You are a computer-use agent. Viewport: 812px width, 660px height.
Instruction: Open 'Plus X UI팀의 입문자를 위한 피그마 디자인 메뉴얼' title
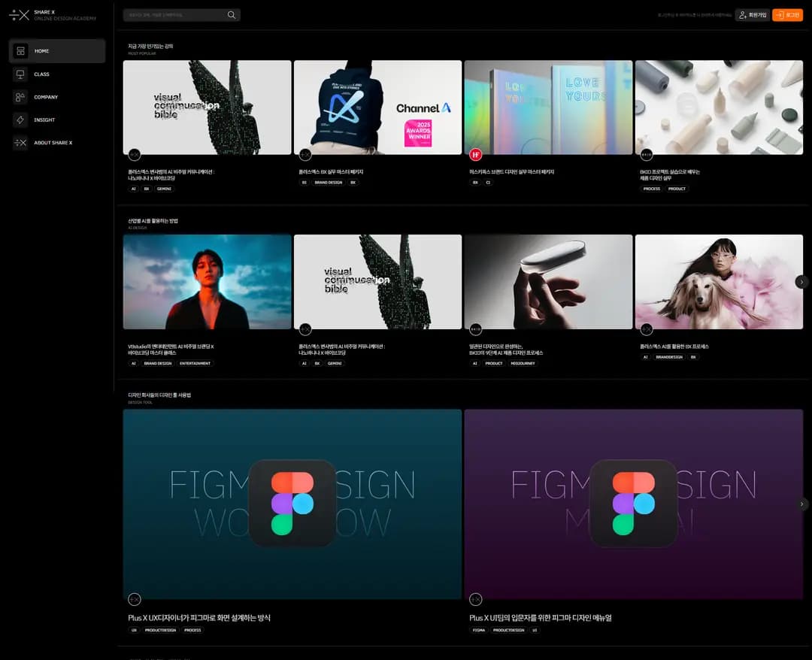tap(540, 618)
